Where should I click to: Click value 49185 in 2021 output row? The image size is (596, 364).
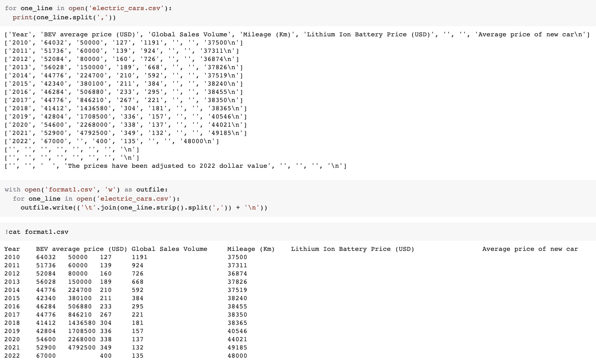pos(237,348)
